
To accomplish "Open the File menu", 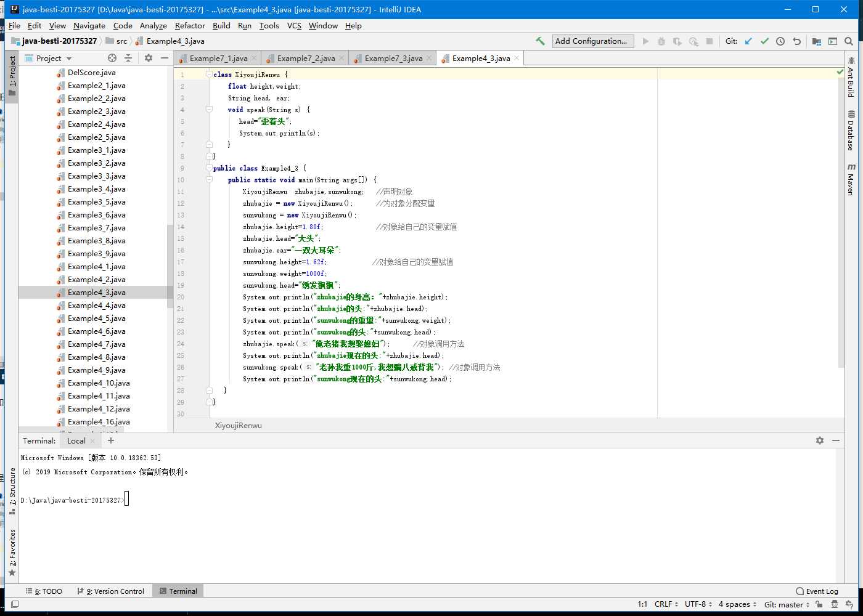I will pyautogui.click(x=14, y=26).
